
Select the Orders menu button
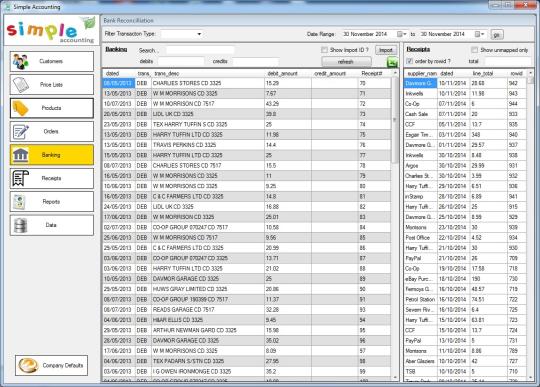click(52, 132)
